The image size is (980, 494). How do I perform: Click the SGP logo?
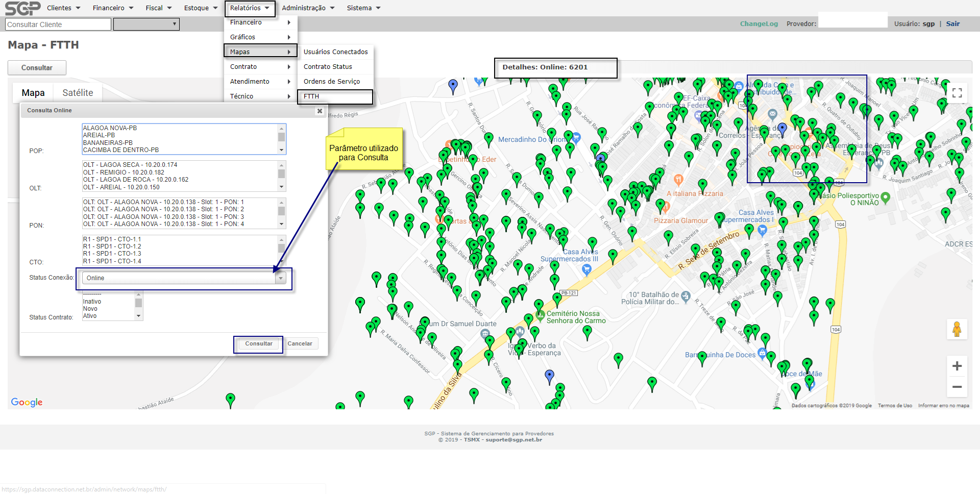[x=22, y=8]
